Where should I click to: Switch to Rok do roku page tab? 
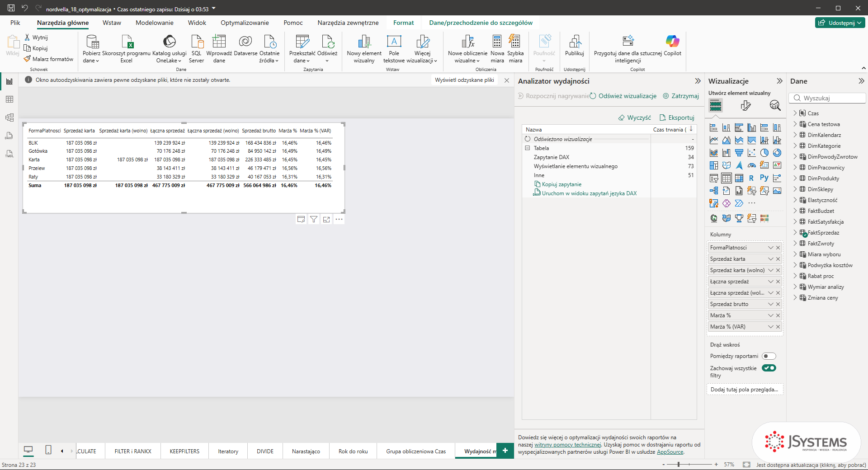(353, 451)
